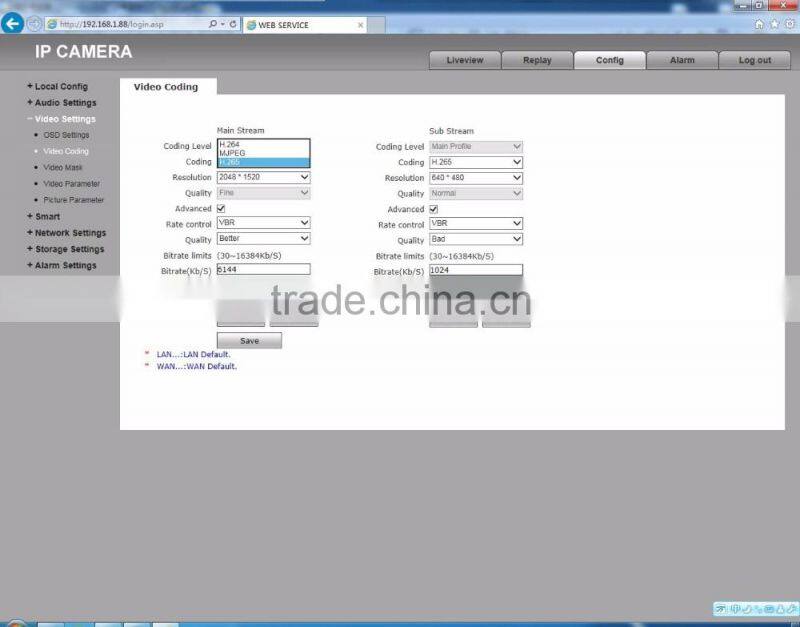The width and height of the screenshot is (800, 627).
Task: Click the Log out button
Action: pos(754,60)
